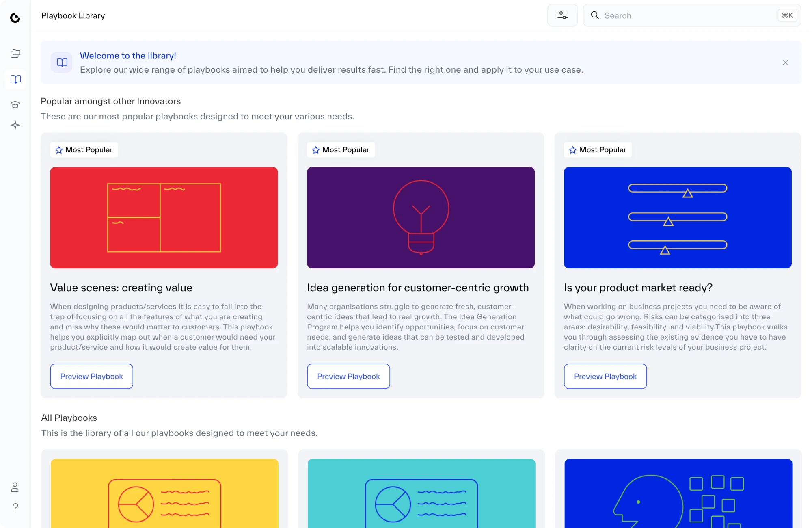Click the star on Idea generation card
812x528 pixels.
click(316, 150)
